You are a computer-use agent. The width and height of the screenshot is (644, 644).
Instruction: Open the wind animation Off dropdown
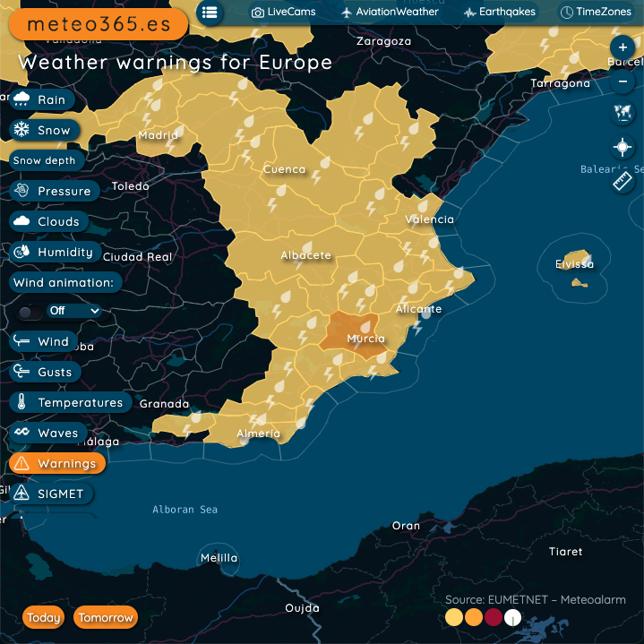point(74,311)
